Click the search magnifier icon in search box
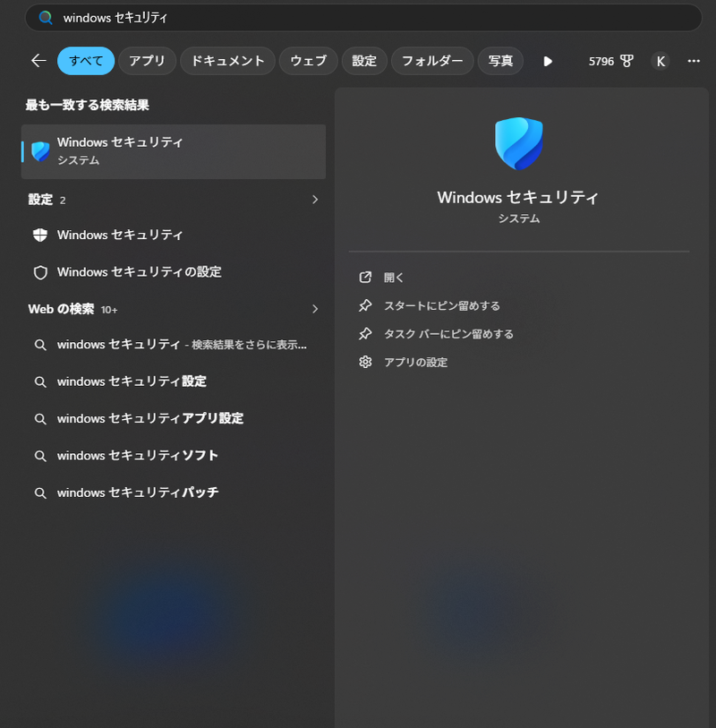This screenshot has width=716, height=728. point(46,18)
